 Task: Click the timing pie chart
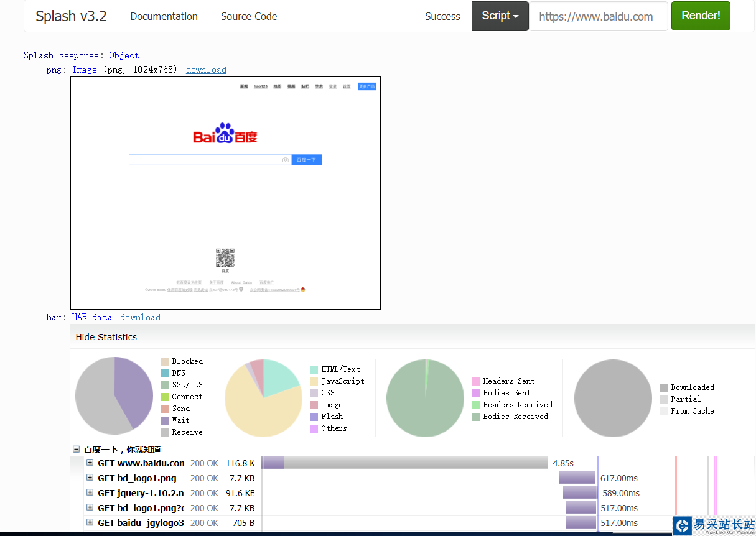point(114,395)
